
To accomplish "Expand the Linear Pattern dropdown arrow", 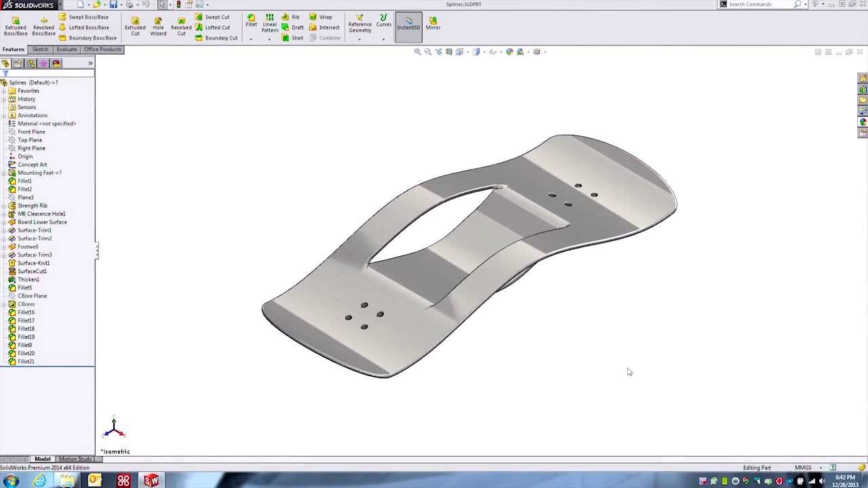I will tap(269, 39).
